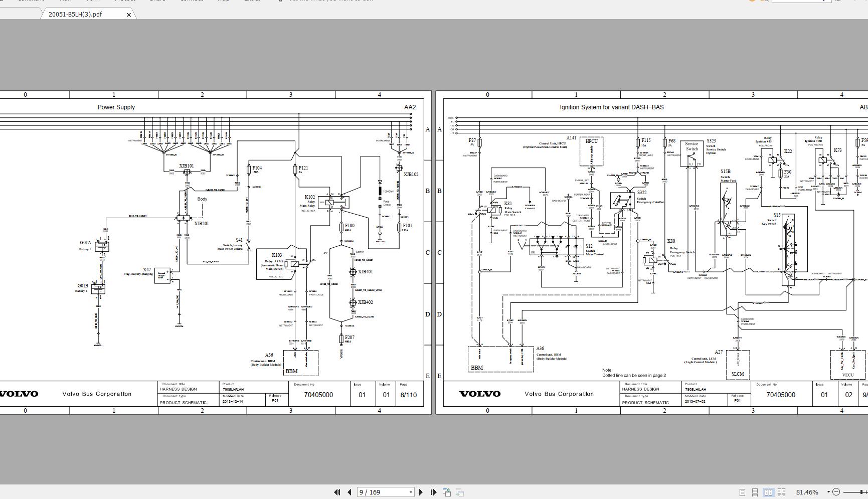Go to the previous page
Image resolution: width=868 pixels, height=499 pixels.
point(350,492)
